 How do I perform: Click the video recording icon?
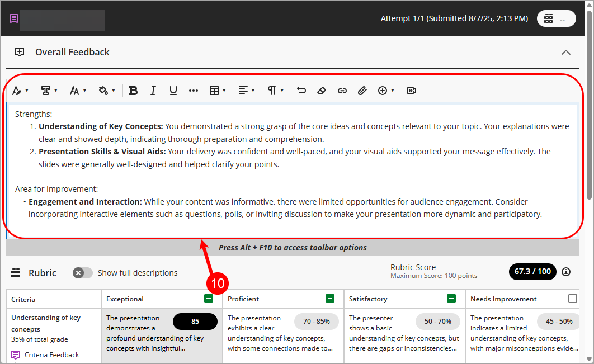coord(412,91)
